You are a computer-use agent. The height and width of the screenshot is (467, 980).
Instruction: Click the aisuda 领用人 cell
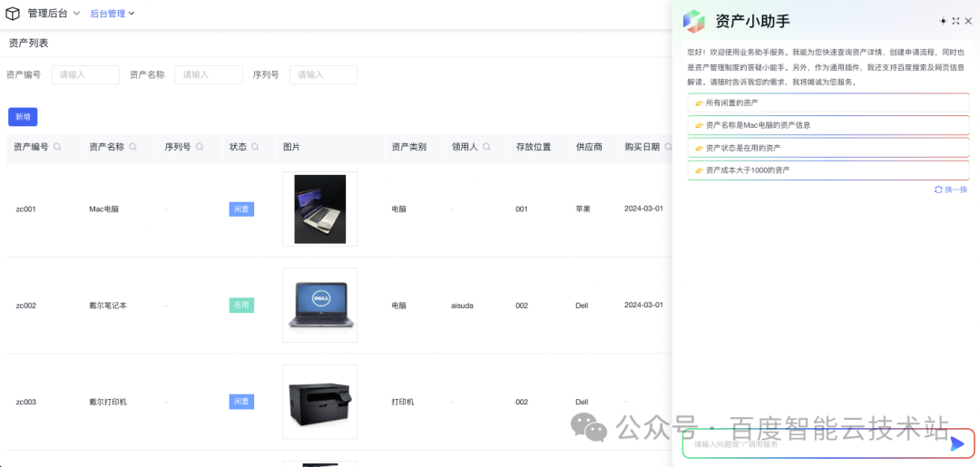click(462, 306)
